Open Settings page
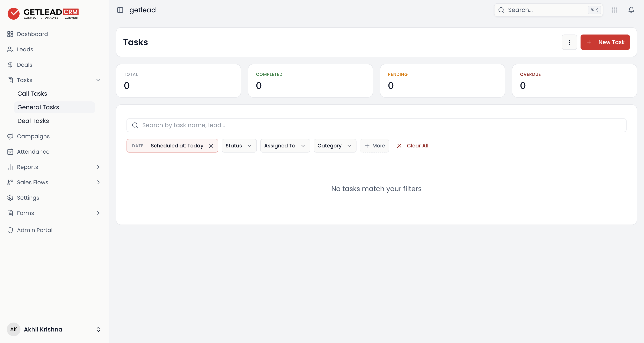 pos(28,198)
